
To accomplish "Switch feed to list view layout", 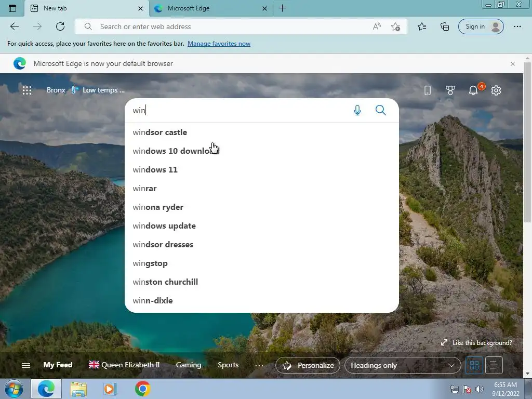I will (494, 365).
